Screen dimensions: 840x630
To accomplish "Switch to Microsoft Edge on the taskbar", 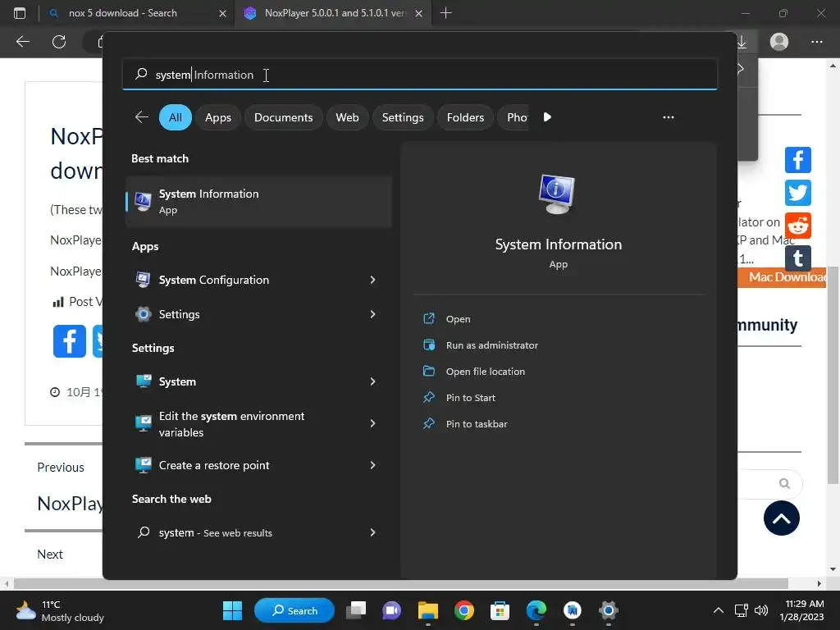I will (536, 610).
